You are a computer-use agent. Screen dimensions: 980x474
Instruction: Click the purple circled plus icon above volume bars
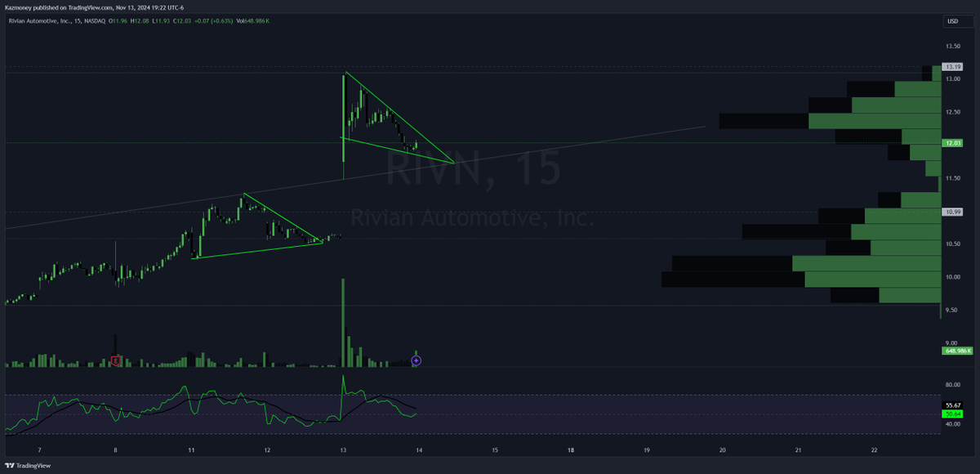pos(415,360)
